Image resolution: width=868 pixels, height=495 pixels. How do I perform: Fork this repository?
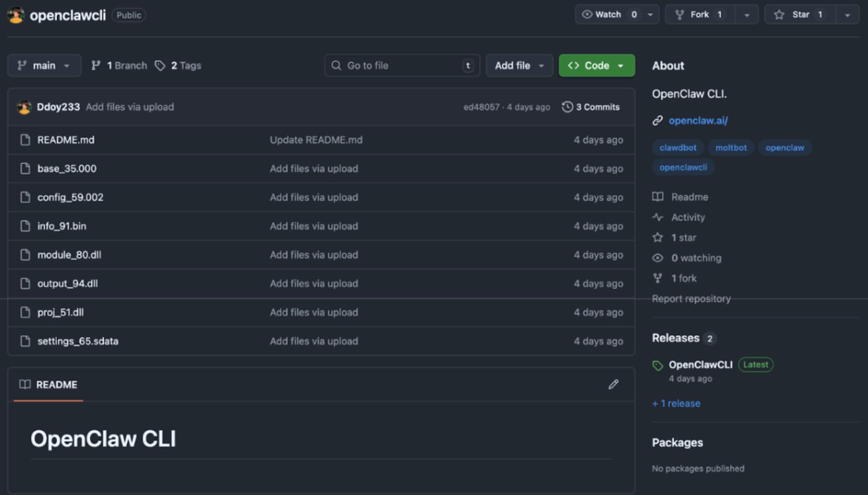[x=700, y=15]
